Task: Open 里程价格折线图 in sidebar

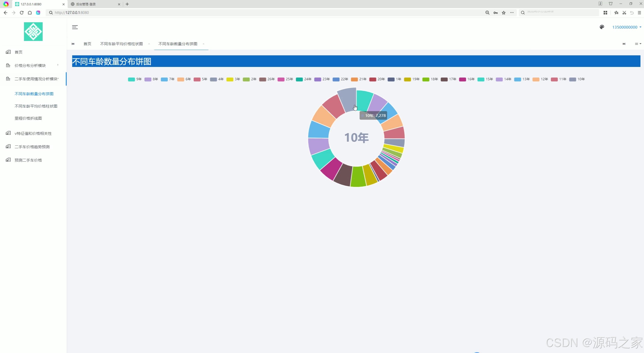Action: 28,118
